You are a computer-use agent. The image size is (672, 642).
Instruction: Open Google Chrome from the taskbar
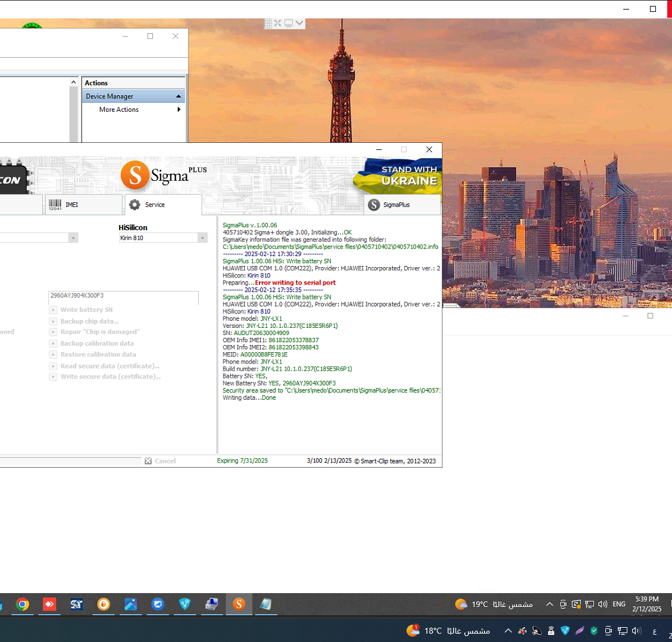click(22, 605)
